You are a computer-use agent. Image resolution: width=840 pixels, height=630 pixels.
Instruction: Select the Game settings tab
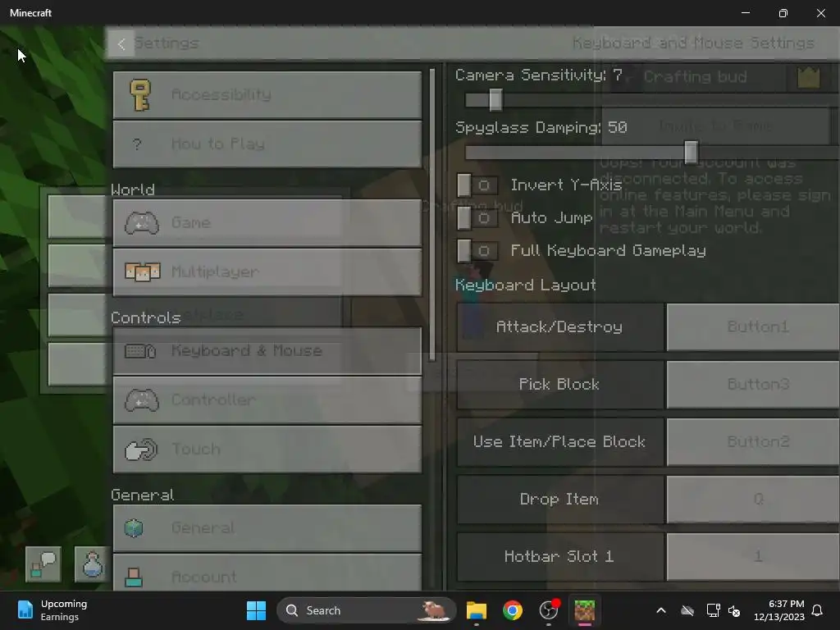pyautogui.click(x=267, y=223)
